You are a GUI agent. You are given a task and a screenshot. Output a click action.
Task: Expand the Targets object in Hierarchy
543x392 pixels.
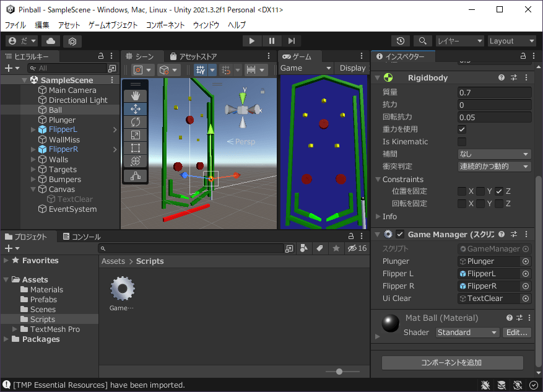(33, 170)
